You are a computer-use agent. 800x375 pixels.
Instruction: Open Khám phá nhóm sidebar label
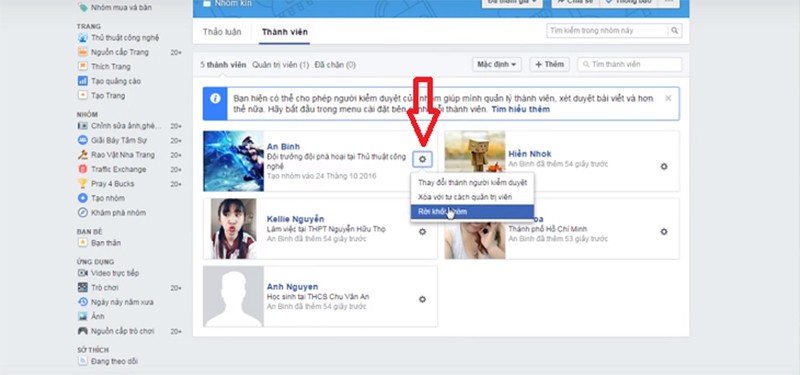point(118,213)
